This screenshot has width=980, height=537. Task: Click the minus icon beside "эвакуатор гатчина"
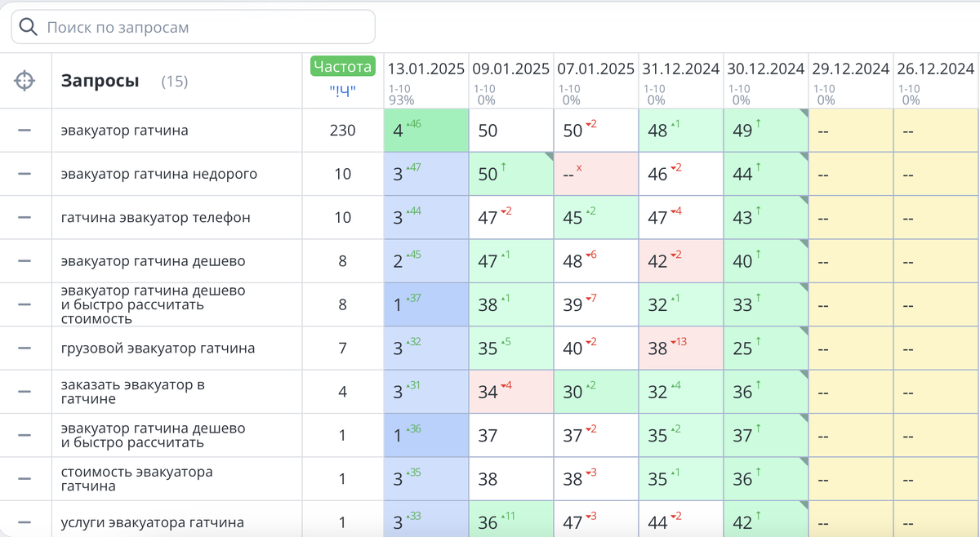coord(26,130)
